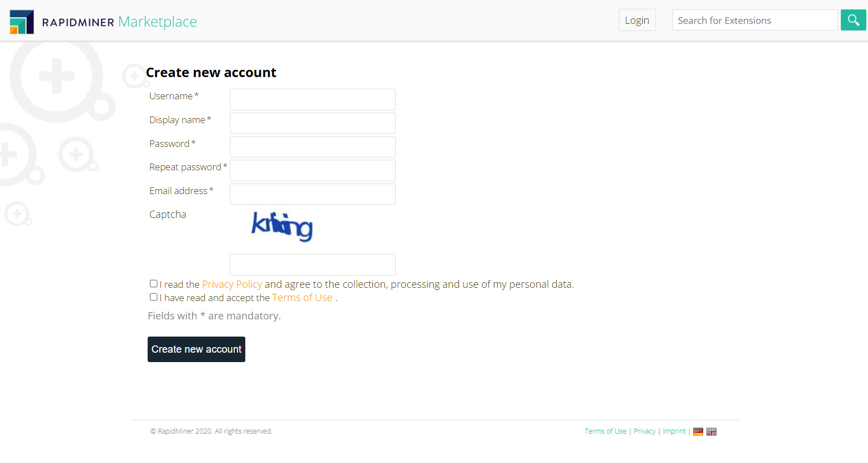Viewport: 868px width, 463px height.
Task: Enable both data processing consent via first checkbox
Action: [x=153, y=283]
